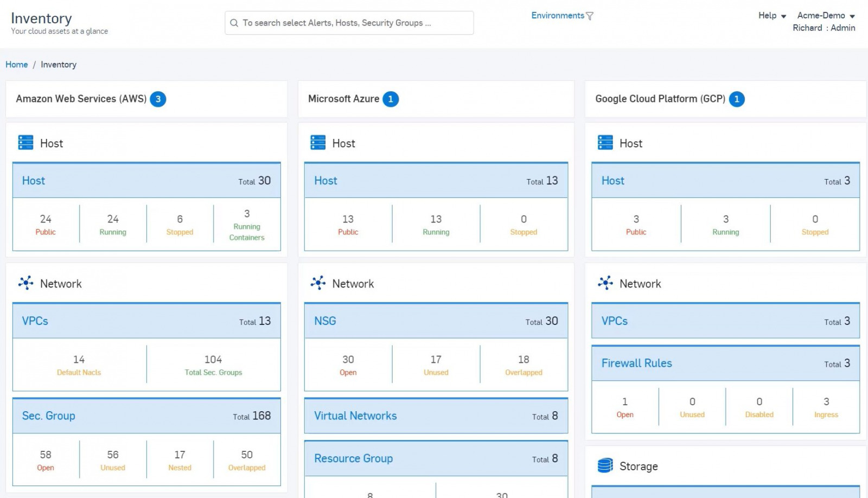
Task: Open the Environments filter
Action: point(558,16)
